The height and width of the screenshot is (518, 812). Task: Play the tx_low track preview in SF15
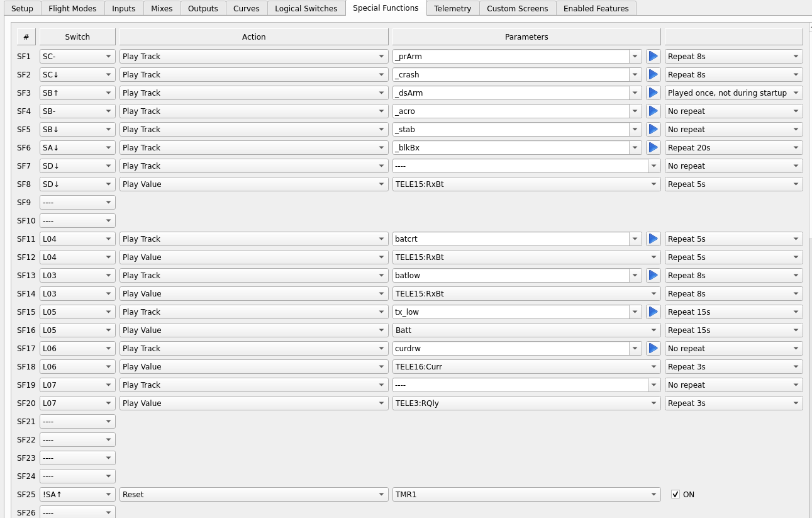pos(653,312)
